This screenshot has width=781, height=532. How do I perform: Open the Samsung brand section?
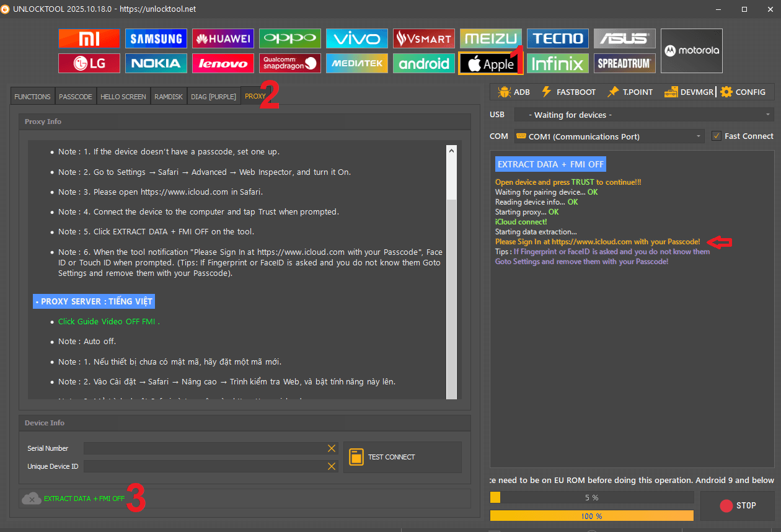tap(156, 38)
